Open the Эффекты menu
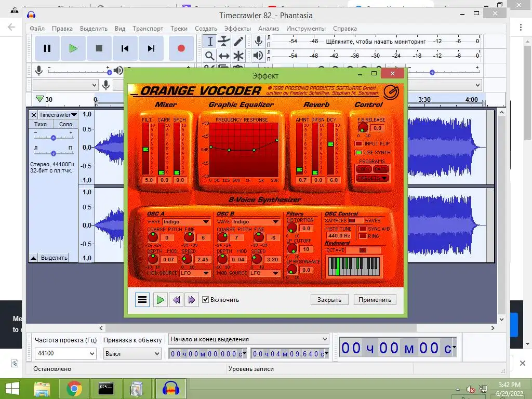The height and width of the screenshot is (399, 532). 237,29
